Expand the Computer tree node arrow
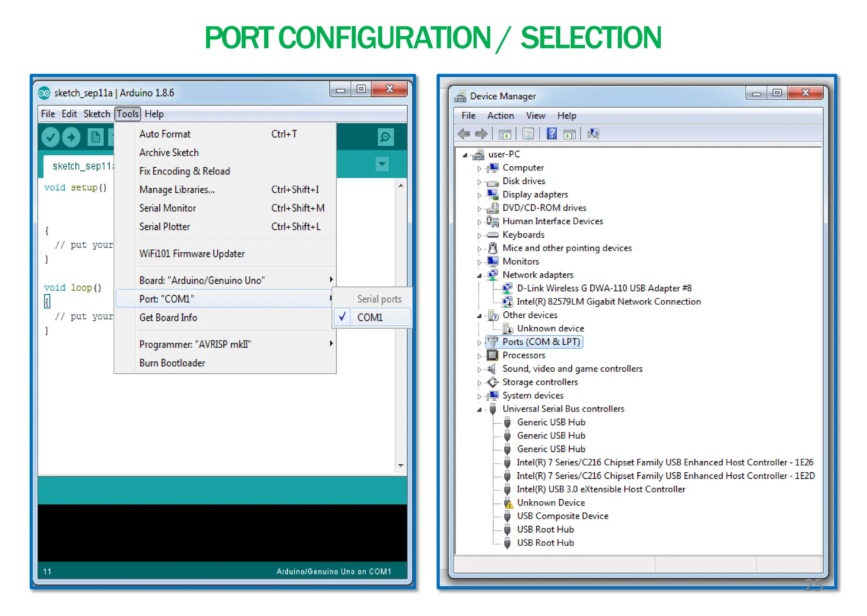The image size is (867, 616). (x=479, y=169)
